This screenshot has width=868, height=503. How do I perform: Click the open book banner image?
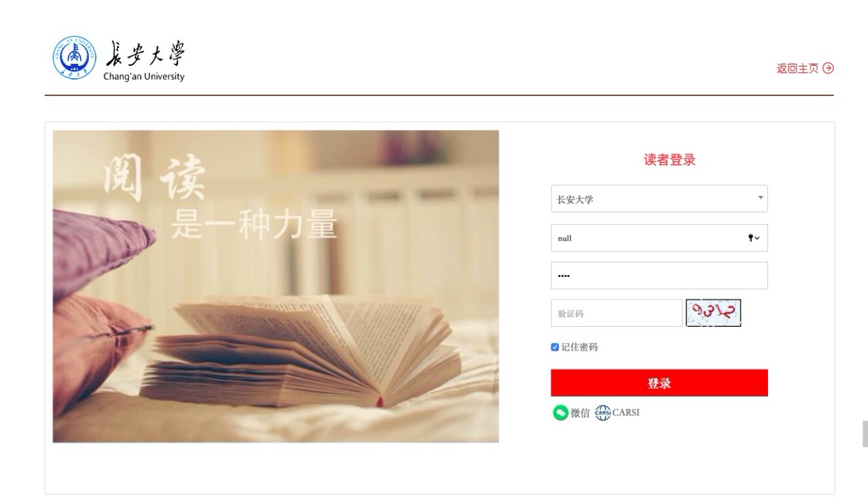tap(276, 286)
